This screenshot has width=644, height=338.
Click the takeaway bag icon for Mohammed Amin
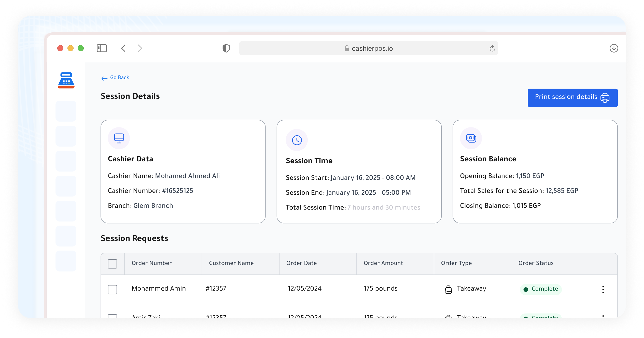coord(448,289)
